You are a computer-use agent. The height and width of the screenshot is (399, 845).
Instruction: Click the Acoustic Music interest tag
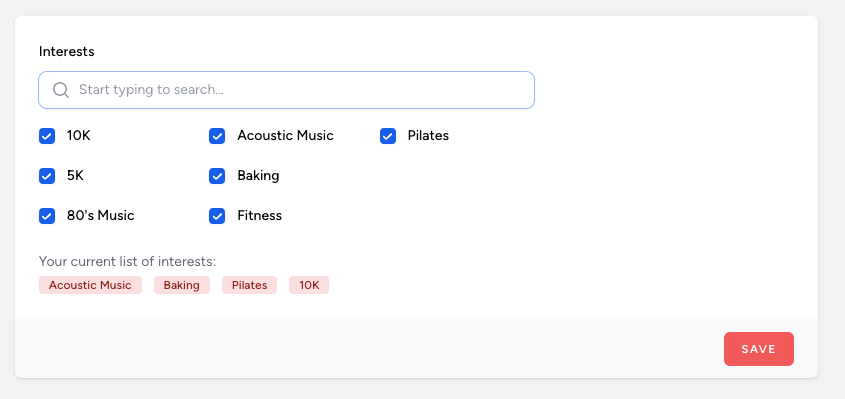(90, 285)
